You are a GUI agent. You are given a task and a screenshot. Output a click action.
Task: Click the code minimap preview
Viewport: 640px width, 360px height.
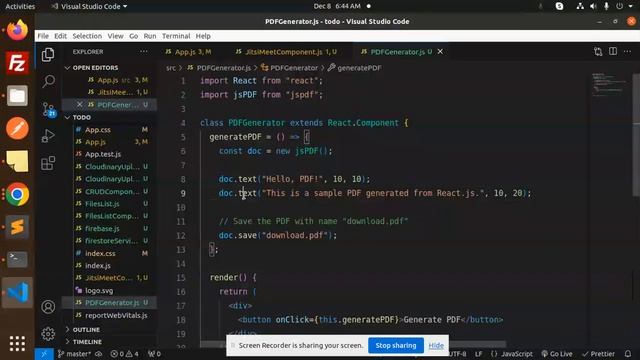[x=610, y=85]
